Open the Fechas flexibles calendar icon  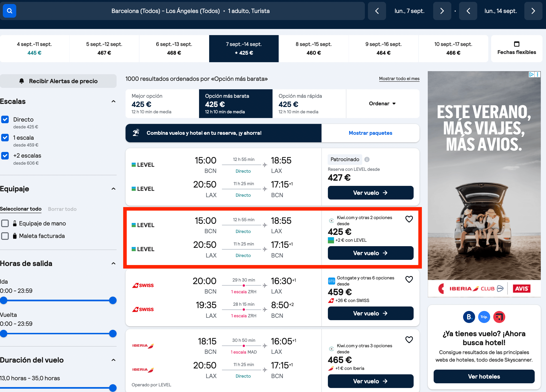[516, 44]
